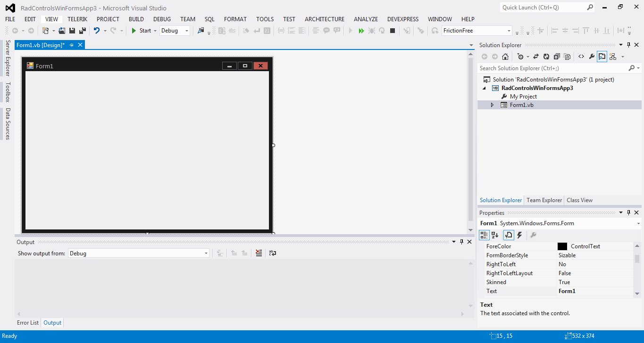Select the Output tab at bottom
Screen dimensions: 644x343
[x=52, y=323]
